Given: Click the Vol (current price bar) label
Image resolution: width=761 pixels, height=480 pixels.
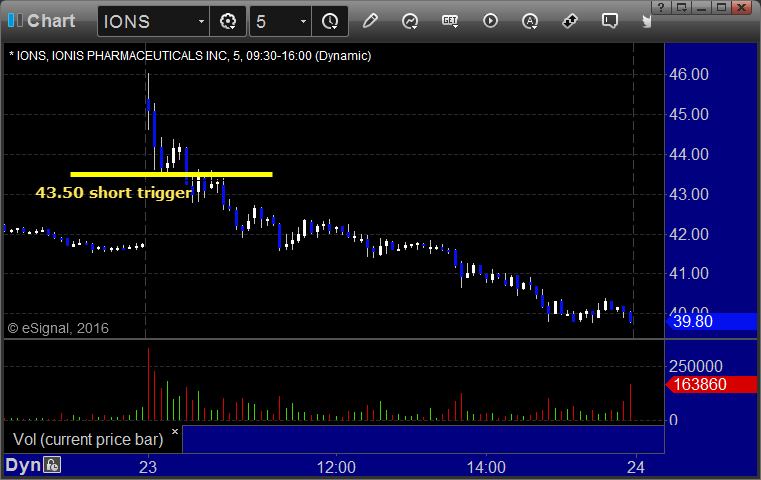Looking at the screenshot, I should (x=88, y=439).
